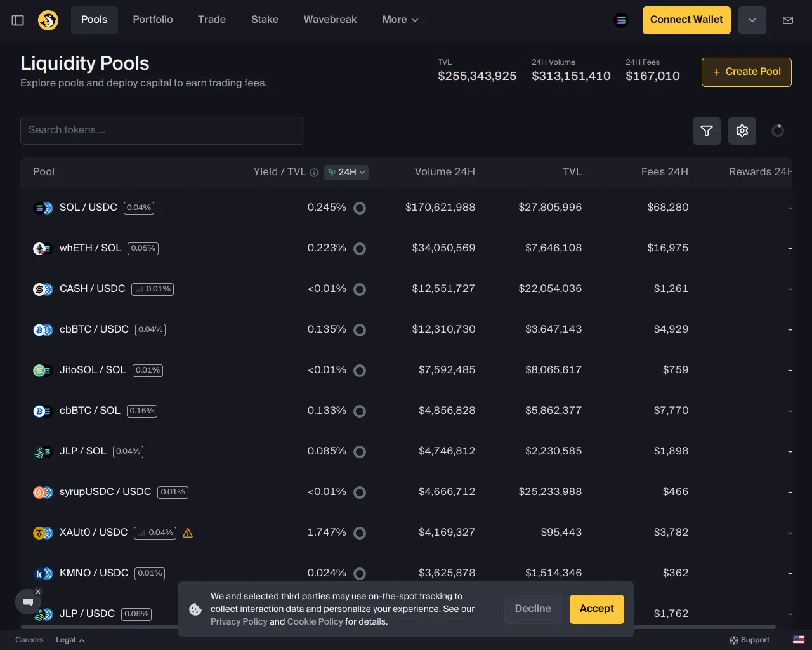Open the 24H yield timeframe dropdown
This screenshot has width=812, height=650.
[x=346, y=173]
